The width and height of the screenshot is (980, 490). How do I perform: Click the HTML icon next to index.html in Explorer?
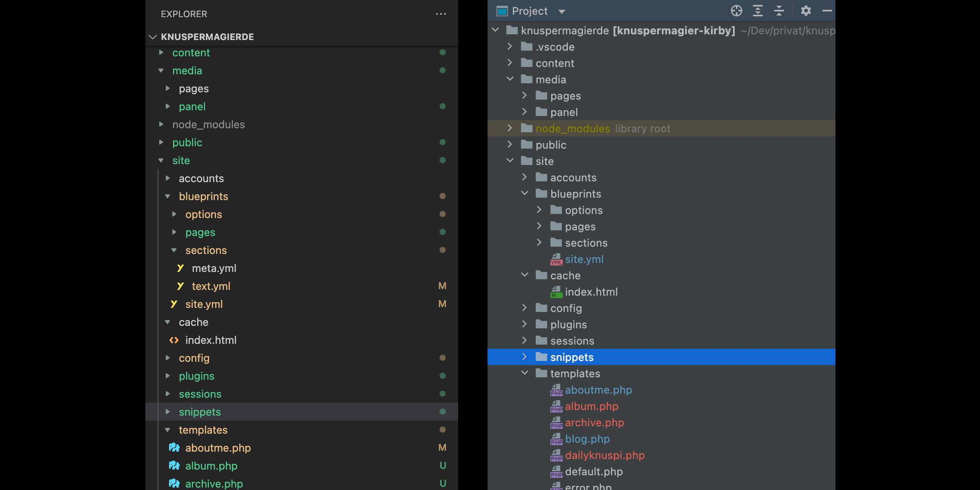pyautogui.click(x=174, y=340)
